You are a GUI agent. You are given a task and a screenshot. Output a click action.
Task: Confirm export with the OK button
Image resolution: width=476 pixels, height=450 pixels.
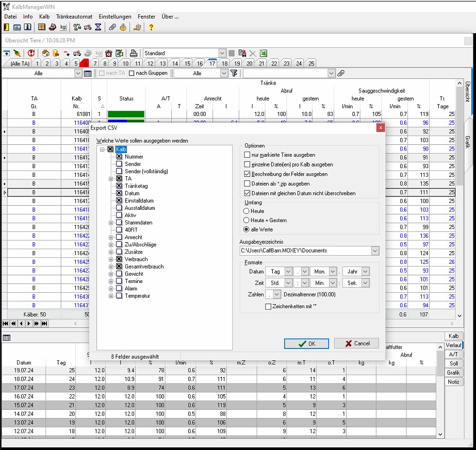tap(307, 343)
